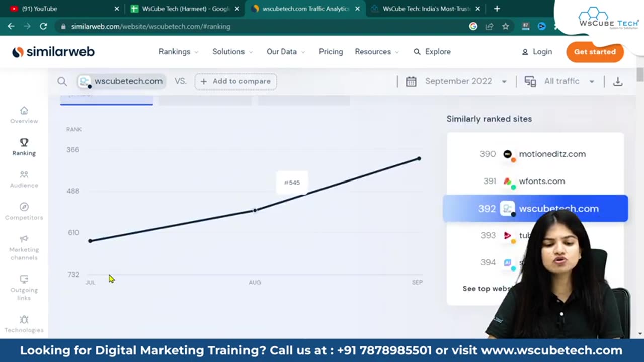The height and width of the screenshot is (362, 644).
Task: Bookmark this page with the star icon
Action: click(505, 26)
